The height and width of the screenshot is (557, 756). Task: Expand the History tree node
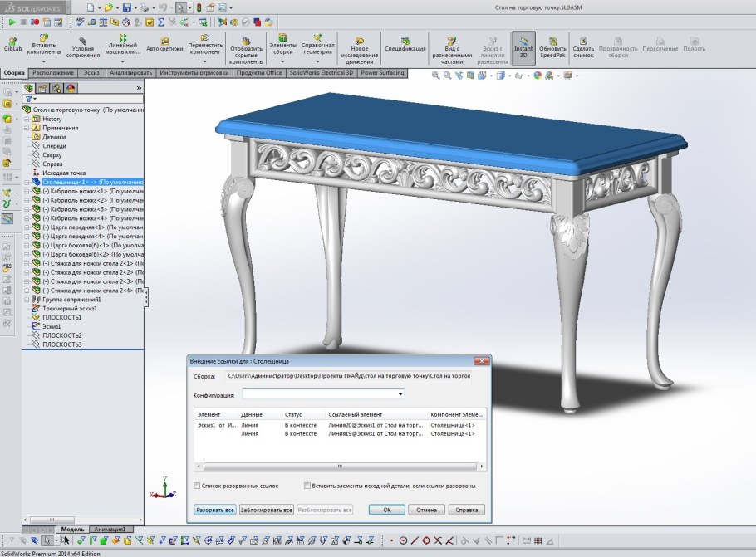[x=27, y=119]
